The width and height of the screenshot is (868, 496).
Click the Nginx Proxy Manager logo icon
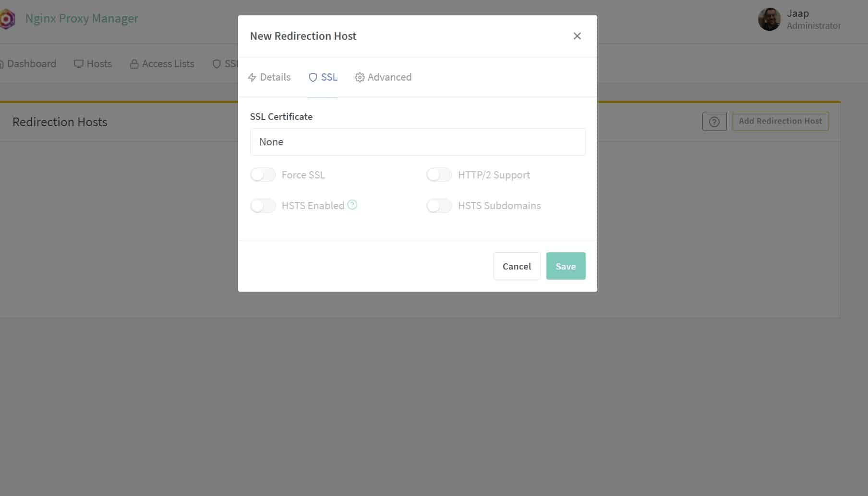tap(7, 19)
